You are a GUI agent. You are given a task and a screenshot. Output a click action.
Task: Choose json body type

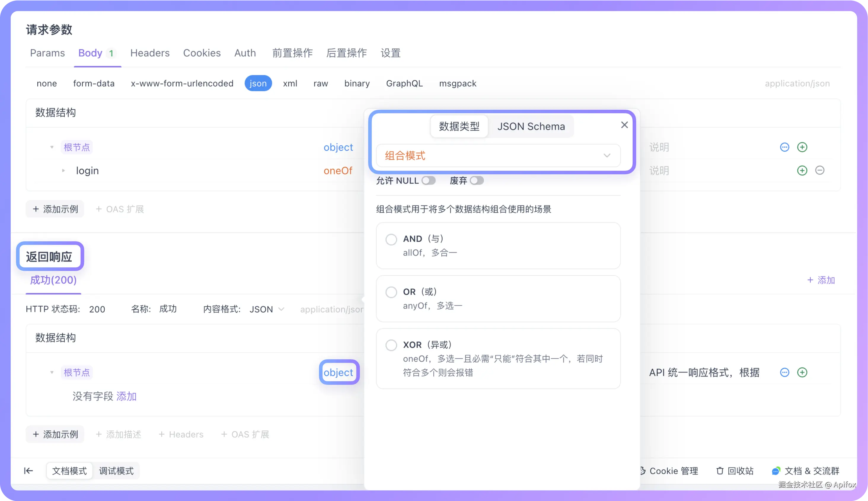[258, 83]
